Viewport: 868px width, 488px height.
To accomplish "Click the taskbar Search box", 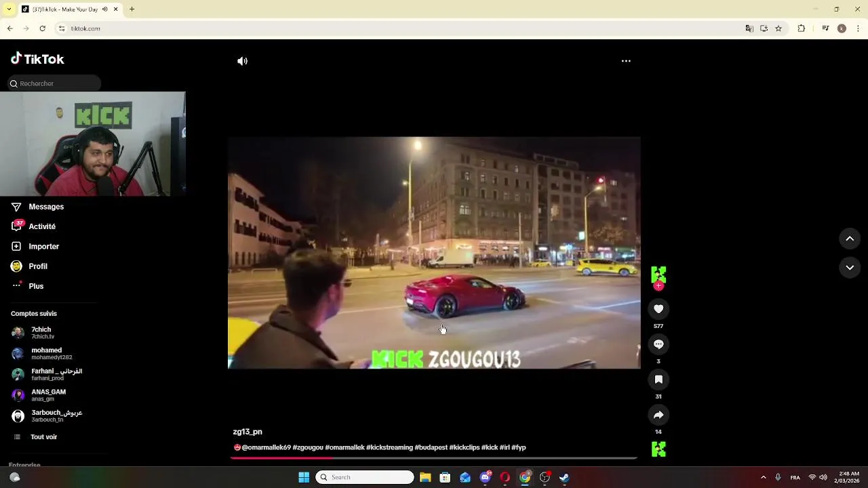I will 365,477.
